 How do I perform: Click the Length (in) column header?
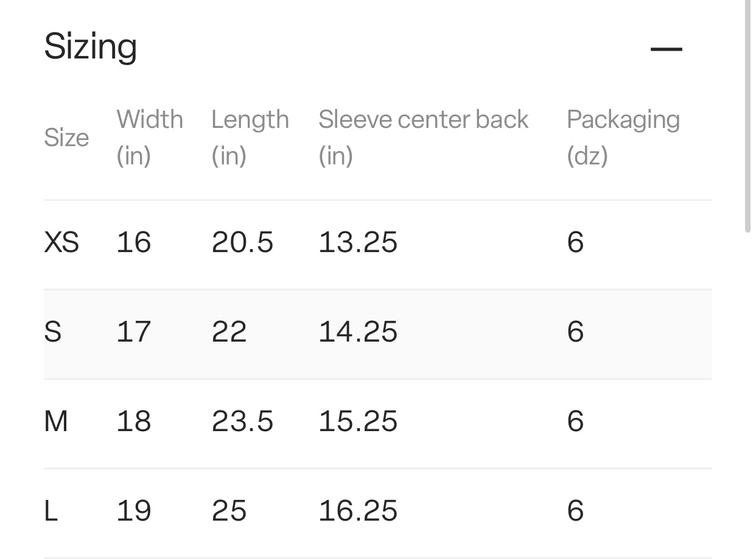coord(250,137)
